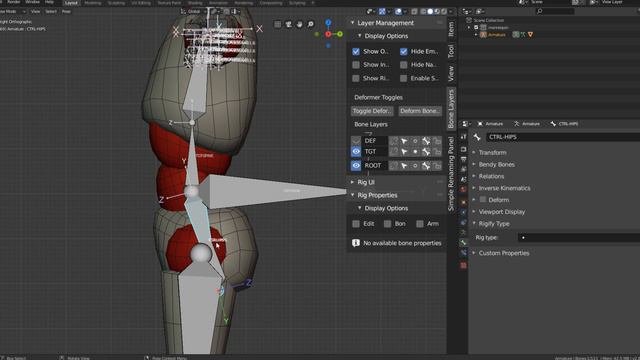Expand the Rig UI panel
640x360 pixels.
point(352,182)
